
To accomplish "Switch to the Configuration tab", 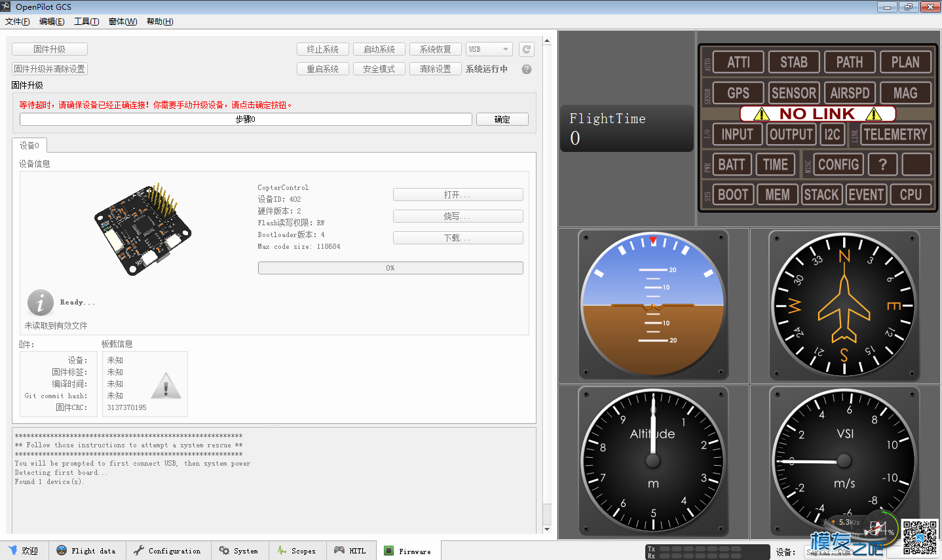I will point(168,551).
